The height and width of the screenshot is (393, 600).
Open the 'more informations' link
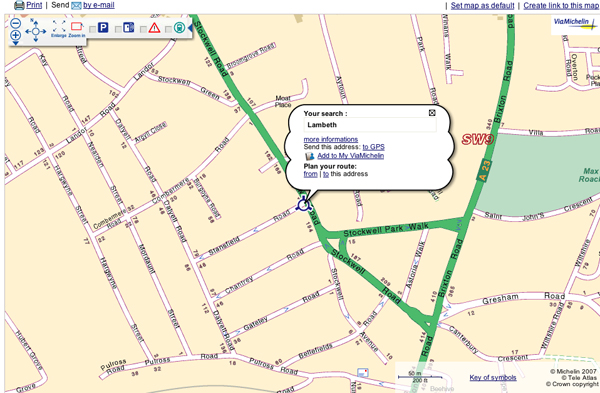click(x=331, y=139)
